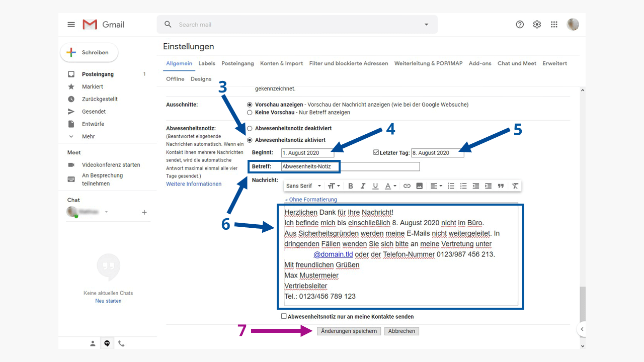Image resolution: width=644 pixels, height=362 pixels.
Task: Increase indent icon
Action: point(488,186)
